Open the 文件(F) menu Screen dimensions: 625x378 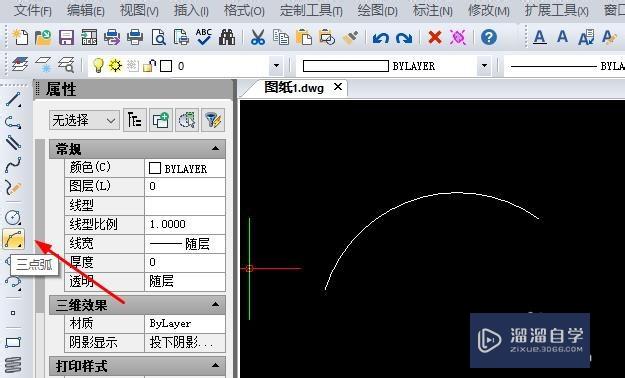[33, 10]
